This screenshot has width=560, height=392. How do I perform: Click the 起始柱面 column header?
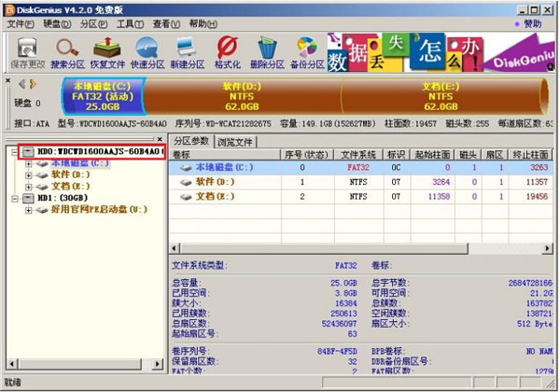click(432, 155)
